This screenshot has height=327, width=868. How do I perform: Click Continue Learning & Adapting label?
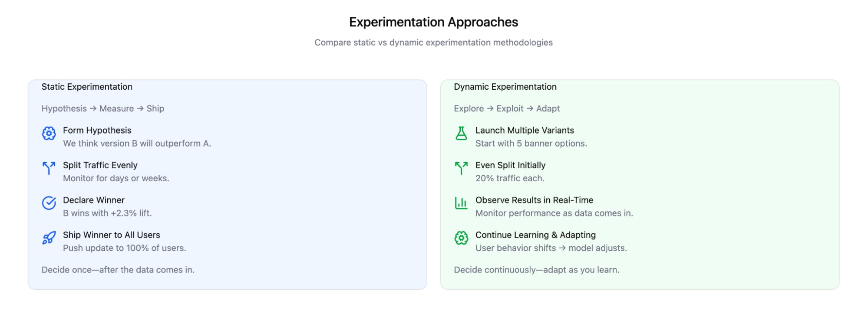point(535,235)
